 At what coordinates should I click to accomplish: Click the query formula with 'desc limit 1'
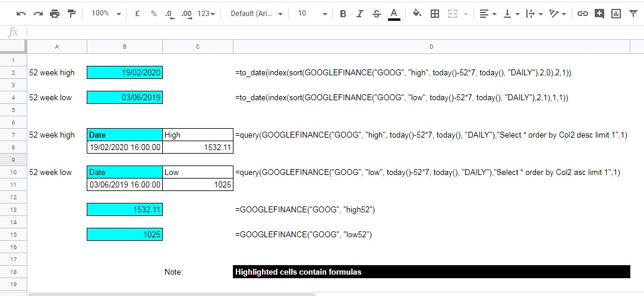click(x=431, y=135)
